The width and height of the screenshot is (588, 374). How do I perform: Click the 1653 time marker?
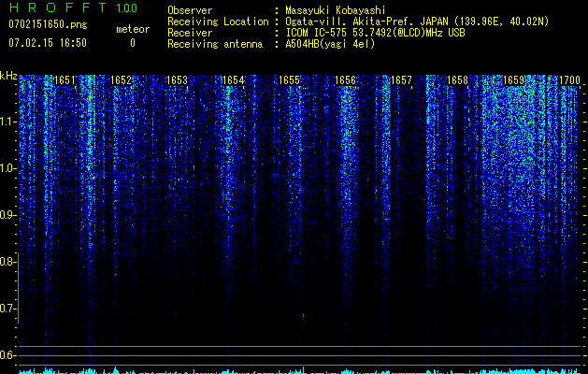[x=177, y=80]
